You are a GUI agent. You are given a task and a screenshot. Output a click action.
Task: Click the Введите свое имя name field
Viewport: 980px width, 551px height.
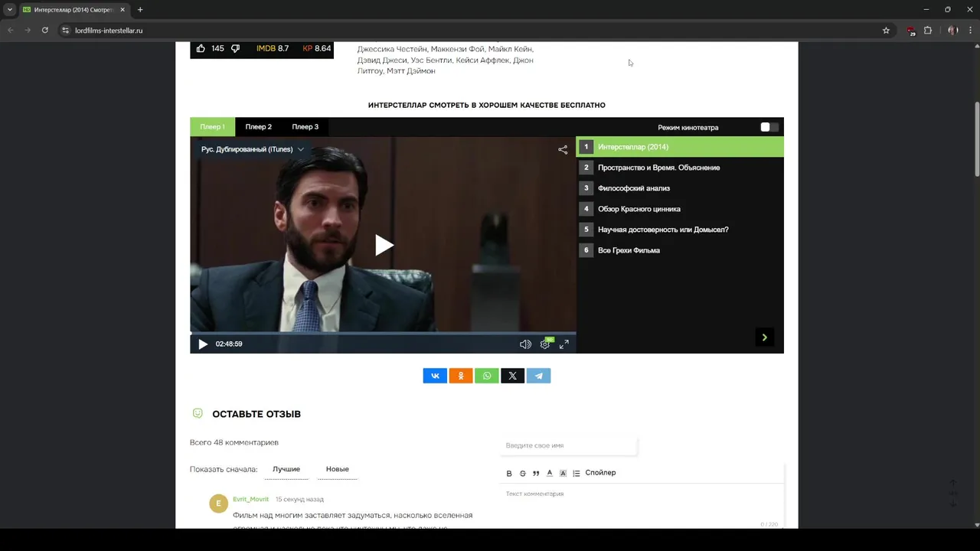[x=568, y=445]
